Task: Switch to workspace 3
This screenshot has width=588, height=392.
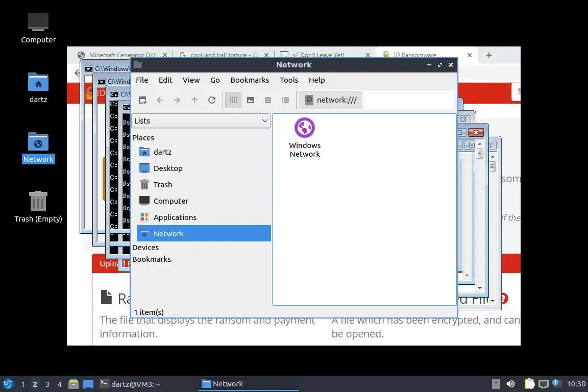Action: click(x=47, y=384)
